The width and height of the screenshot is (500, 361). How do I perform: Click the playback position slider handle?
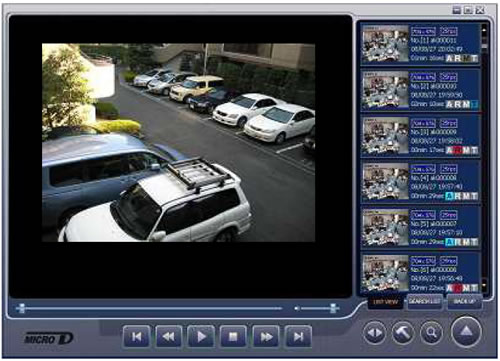[x=22, y=308]
